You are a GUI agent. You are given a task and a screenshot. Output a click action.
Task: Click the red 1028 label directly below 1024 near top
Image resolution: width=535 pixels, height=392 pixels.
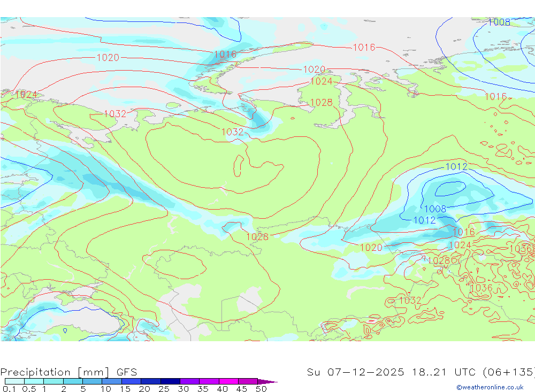click(321, 102)
